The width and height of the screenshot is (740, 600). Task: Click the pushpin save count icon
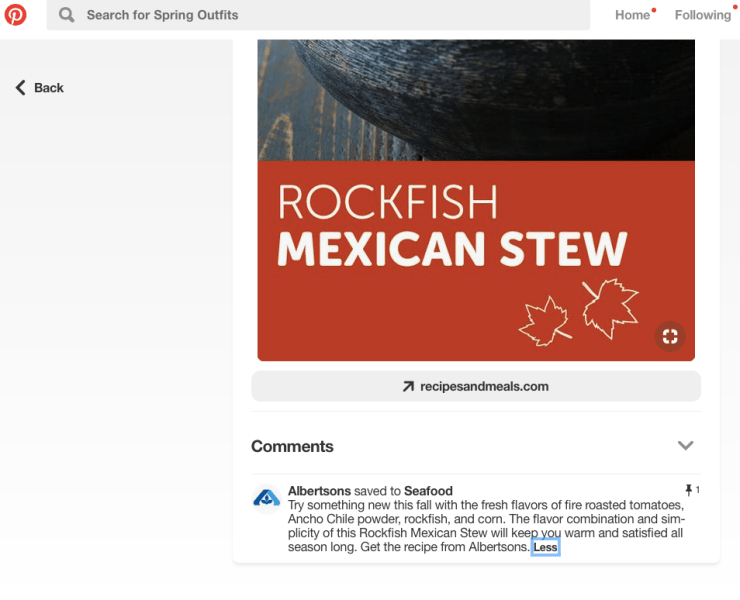688,490
